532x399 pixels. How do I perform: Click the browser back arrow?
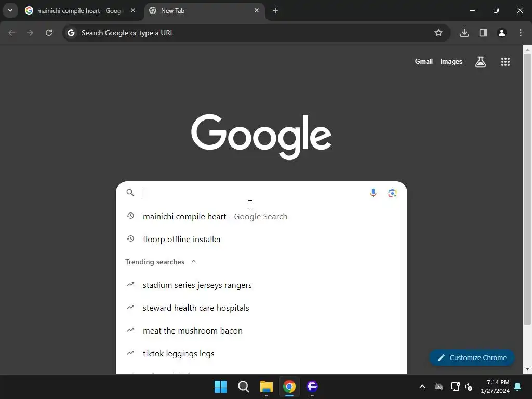[11, 33]
